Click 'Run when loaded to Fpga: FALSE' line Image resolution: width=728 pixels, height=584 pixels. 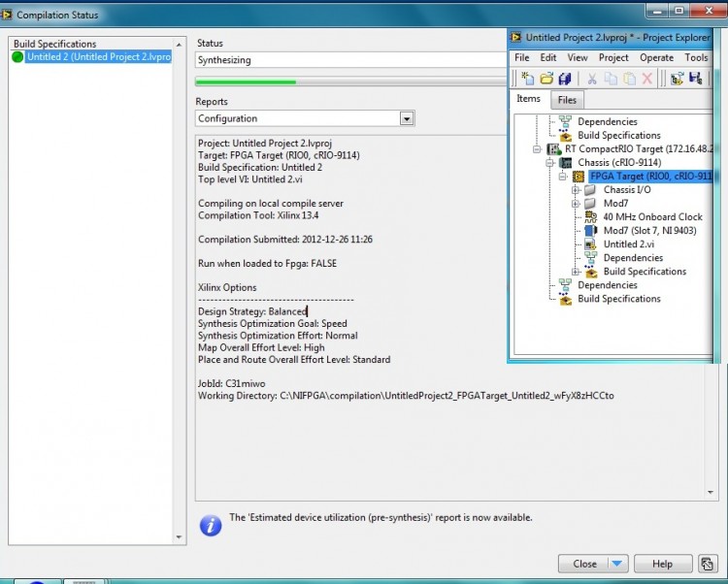tap(268, 264)
